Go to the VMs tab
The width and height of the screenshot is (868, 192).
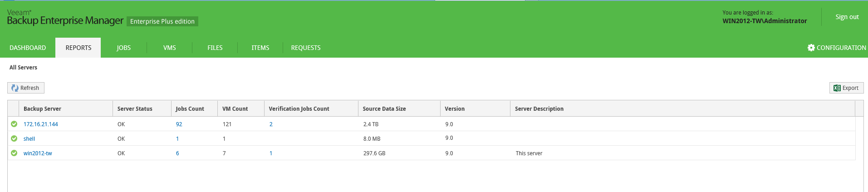(169, 48)
